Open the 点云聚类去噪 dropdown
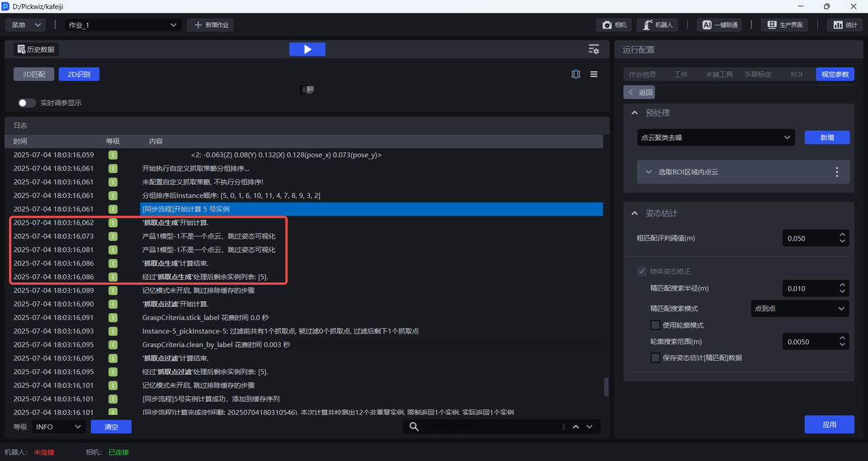This screenshot has width=868, height=461. 715,138
